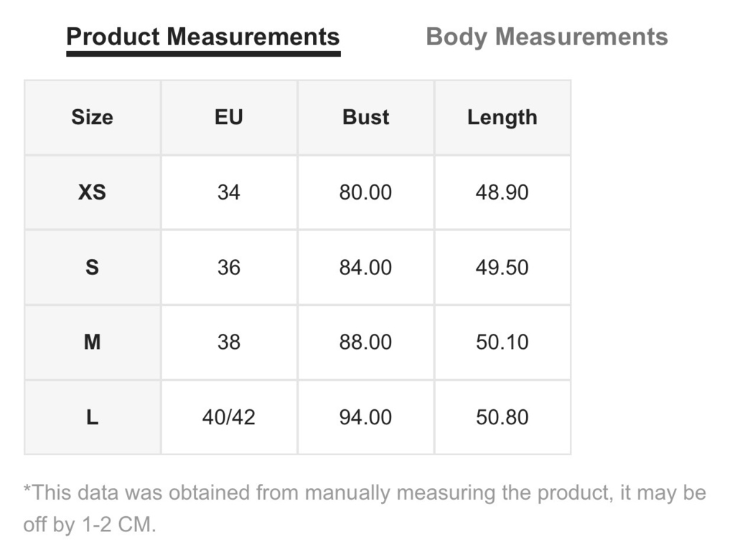Click the Bust column header
Image resolution: width=735 pixels, height=560 pixels.
point(365,117)
